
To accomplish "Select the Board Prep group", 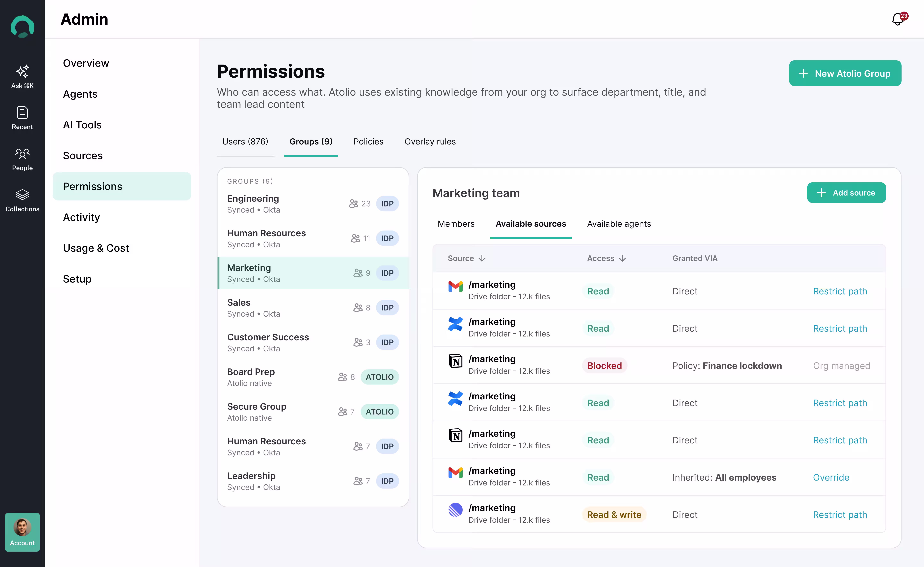I will click(x=313, y=377).
